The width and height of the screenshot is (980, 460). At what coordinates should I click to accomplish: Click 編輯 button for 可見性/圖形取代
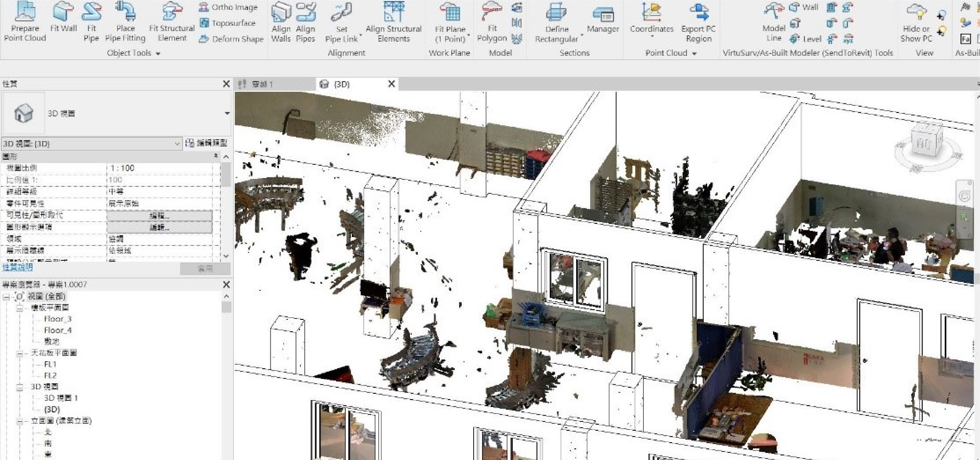(x=159, y=216)
